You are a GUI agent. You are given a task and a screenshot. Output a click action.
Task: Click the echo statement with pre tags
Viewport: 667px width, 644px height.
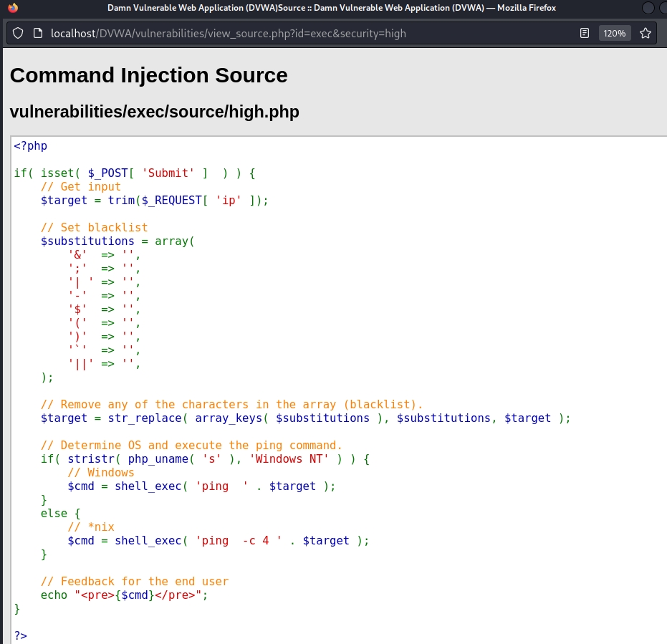(x=124, y=595)
